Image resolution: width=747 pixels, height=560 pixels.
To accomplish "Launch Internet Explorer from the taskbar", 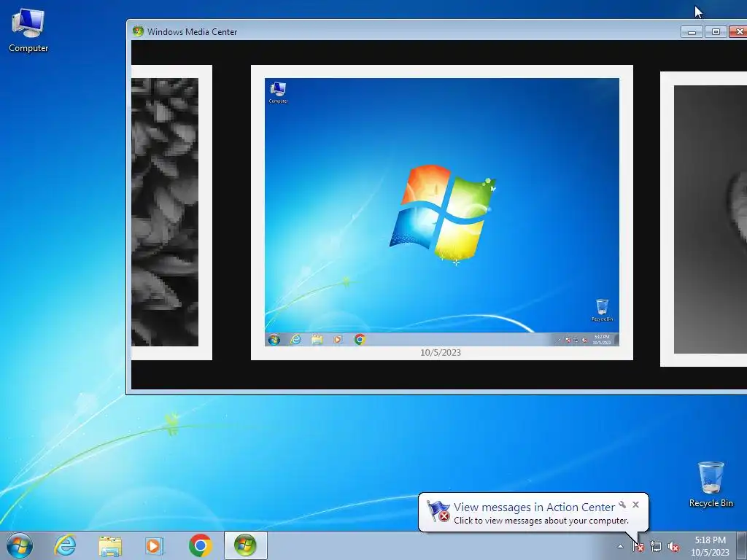I will 65,545.
